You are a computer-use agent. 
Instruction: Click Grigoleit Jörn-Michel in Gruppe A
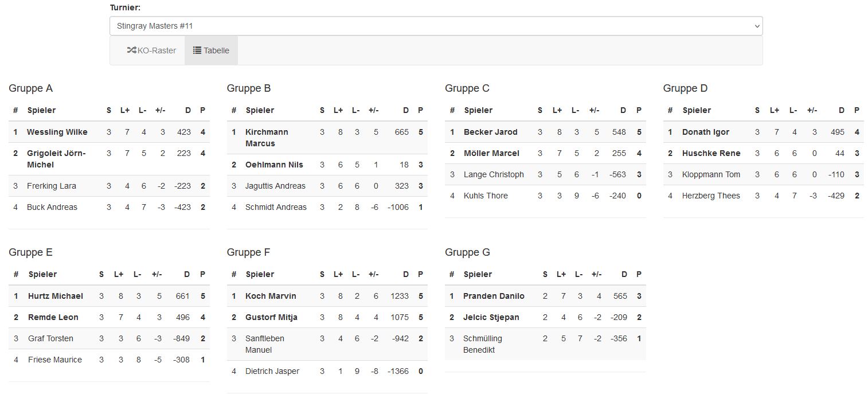pyautogui.click(x=56, y=159)
